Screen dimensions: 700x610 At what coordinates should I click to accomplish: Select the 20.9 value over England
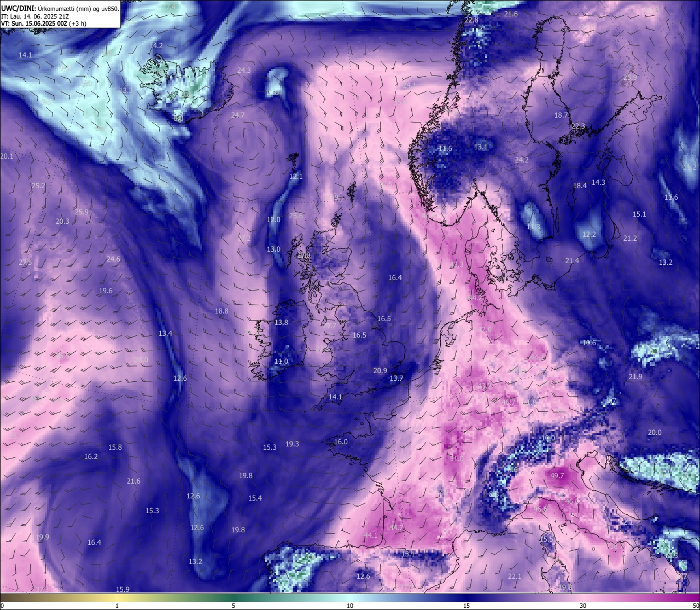pyautogui.click(x=380, y=371)
